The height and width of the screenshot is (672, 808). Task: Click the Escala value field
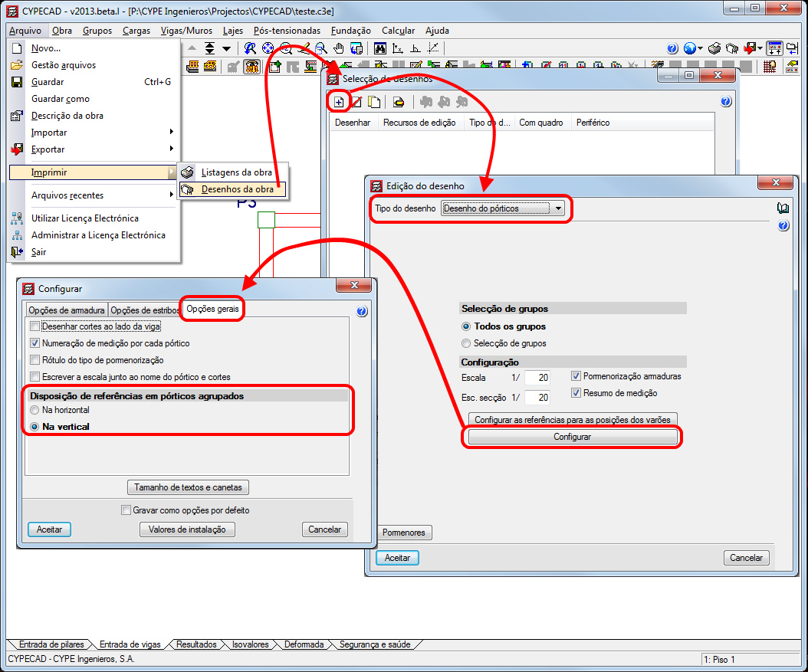tap(537, 378)
